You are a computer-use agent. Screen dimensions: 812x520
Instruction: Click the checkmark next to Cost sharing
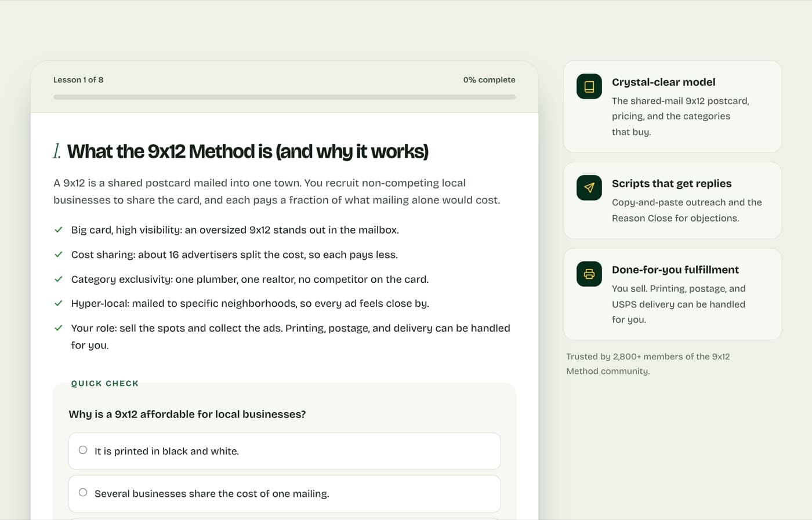click(59, 254)
